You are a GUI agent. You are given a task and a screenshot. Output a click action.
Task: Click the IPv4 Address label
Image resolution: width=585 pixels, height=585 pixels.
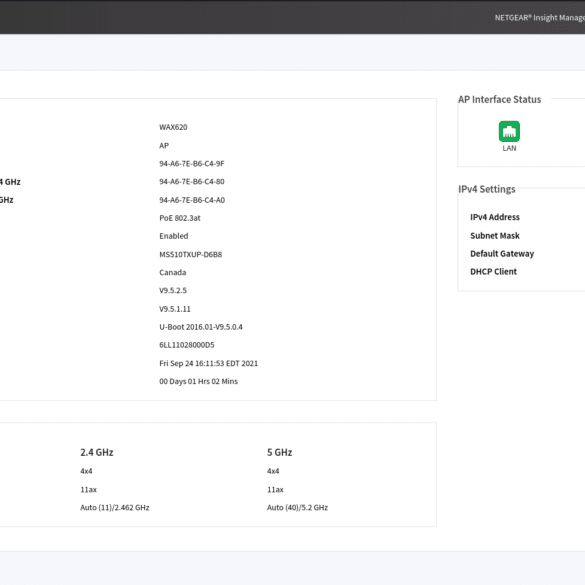[x=495, y=217]
